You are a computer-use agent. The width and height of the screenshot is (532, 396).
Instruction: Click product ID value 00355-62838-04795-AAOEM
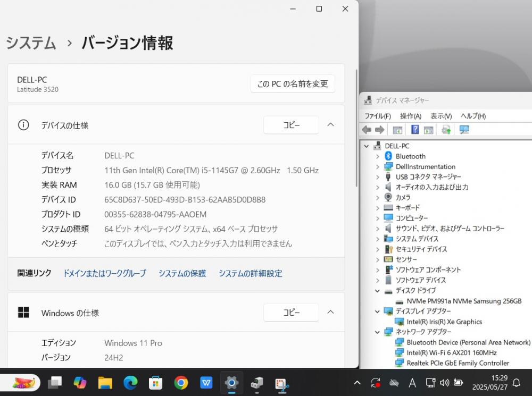pos(155,214)
